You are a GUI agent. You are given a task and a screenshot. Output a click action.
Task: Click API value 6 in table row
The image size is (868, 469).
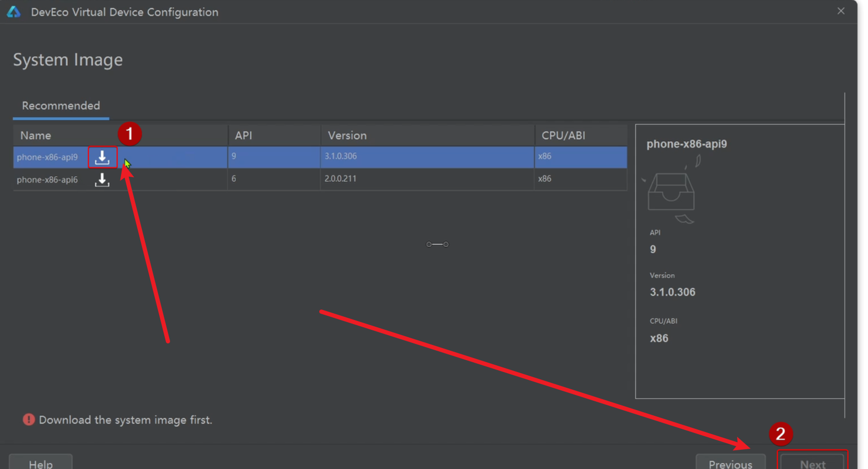pyautogui.click(x=234, y=178)
